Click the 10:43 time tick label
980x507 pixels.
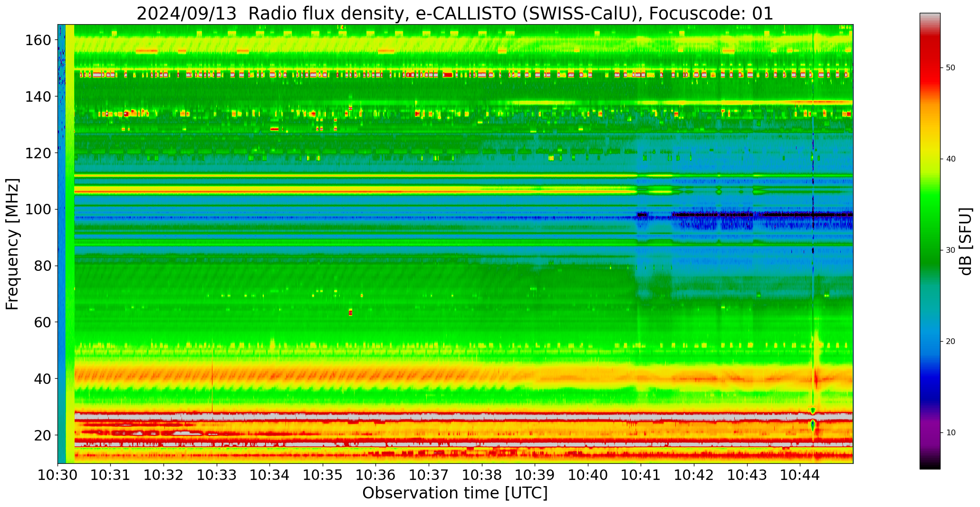[x=747, y=475]
